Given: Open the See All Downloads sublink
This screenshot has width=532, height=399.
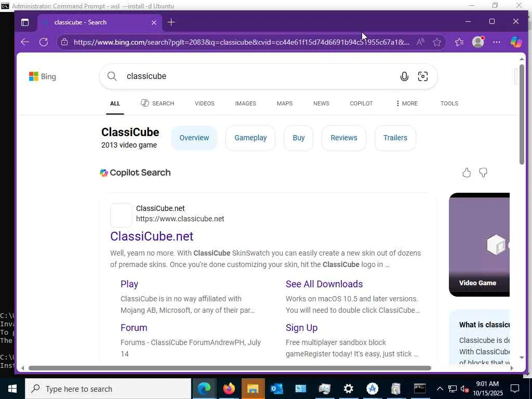Looking at the screenshot, I should [x=324, y=284].
